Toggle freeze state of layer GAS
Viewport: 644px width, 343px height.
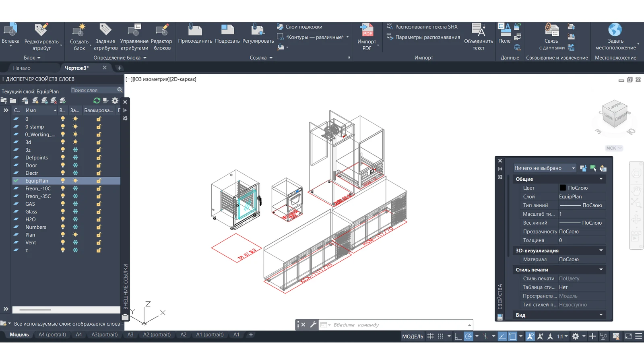click(x=75, y=204)
